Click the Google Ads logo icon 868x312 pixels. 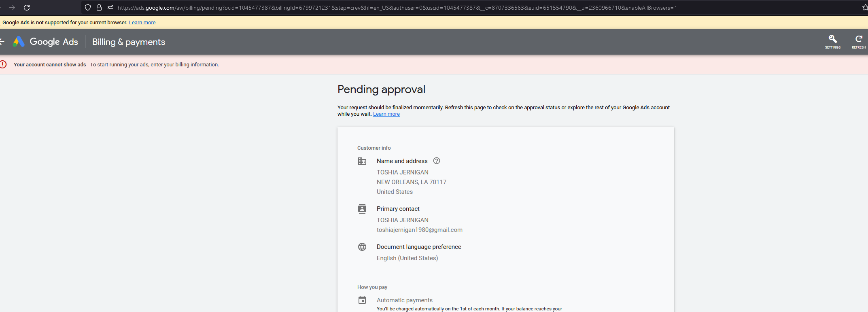click(x=19, y=42)
